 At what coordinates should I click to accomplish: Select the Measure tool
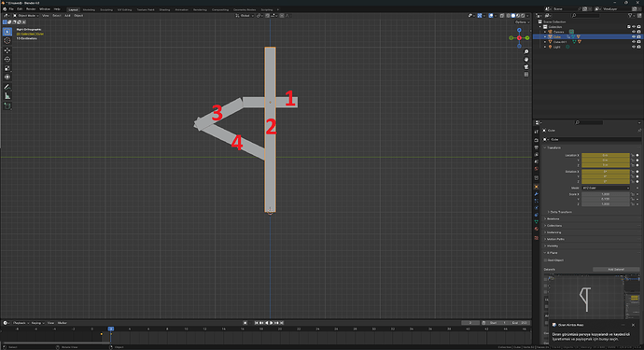tap(7, 96)
